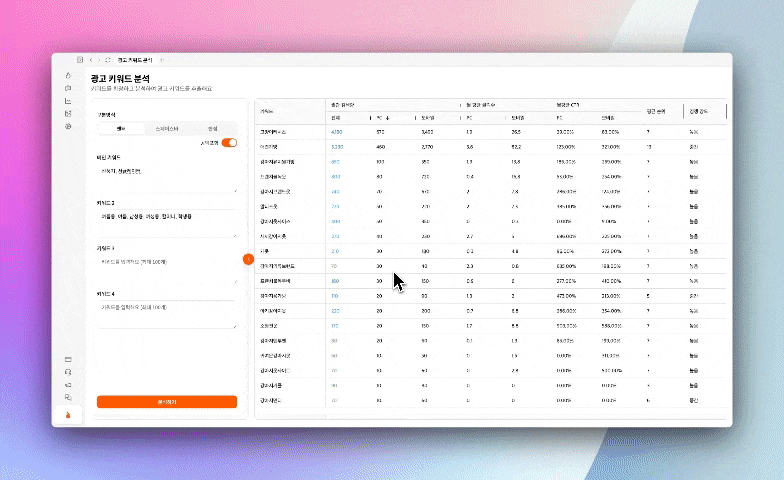The height and width of the screenshot is (480, 784).
Task: Go forward with the right arrow
Action: pos(99,60)
